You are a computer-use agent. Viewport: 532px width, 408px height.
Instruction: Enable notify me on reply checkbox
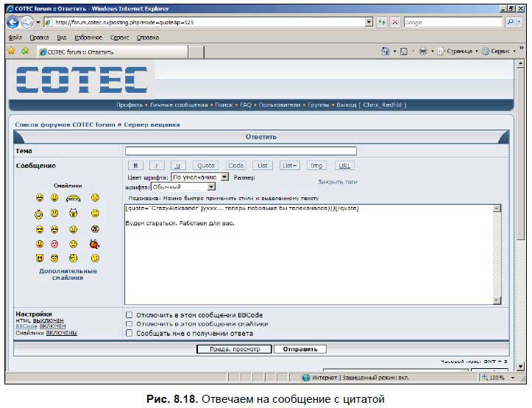click(129, 333)
